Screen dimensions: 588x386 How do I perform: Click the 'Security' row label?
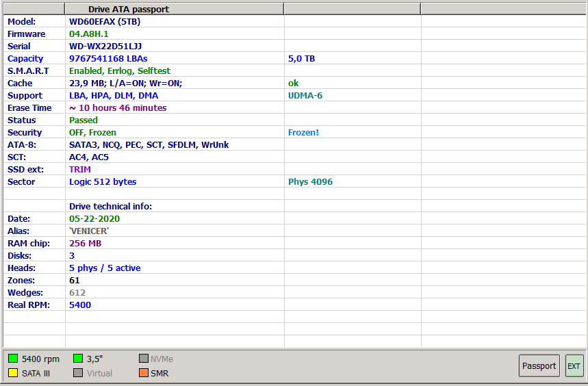click(x=25, y=133)
